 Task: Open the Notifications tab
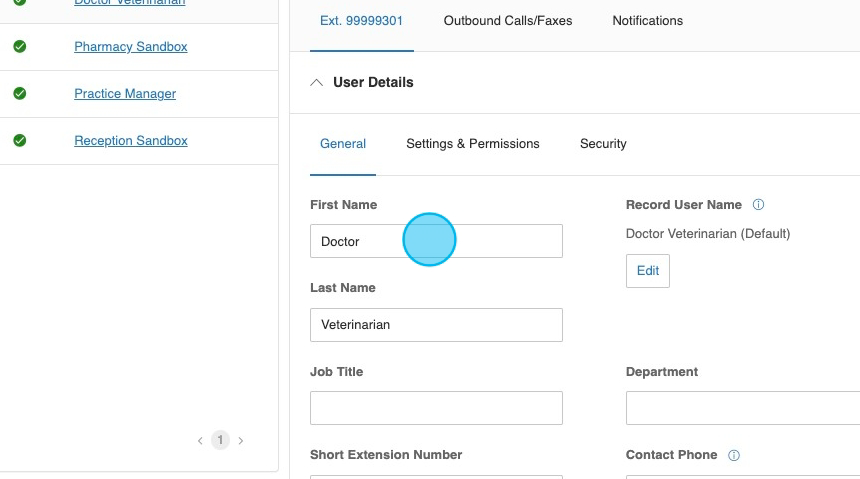pyautogui.click(x=647, y=21)
